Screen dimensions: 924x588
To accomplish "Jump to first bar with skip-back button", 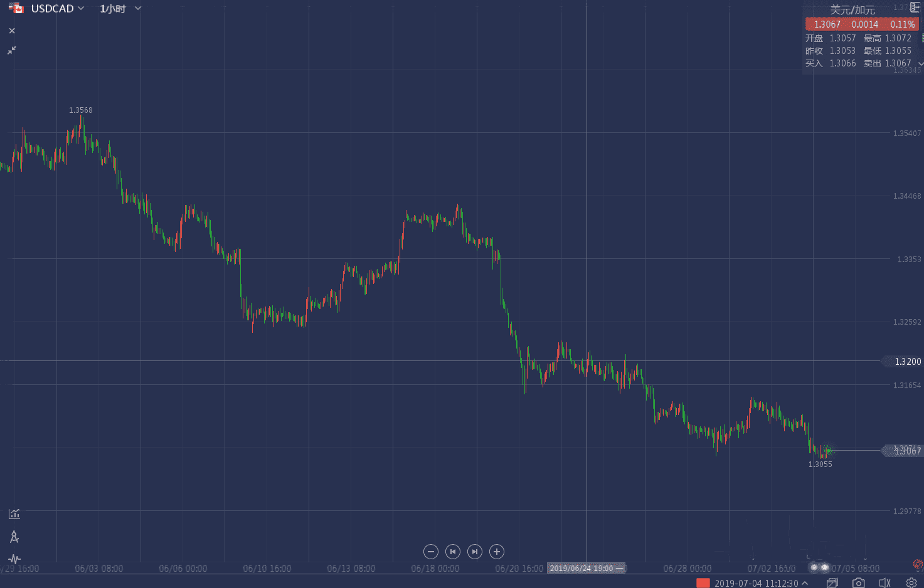I will 453,552.
